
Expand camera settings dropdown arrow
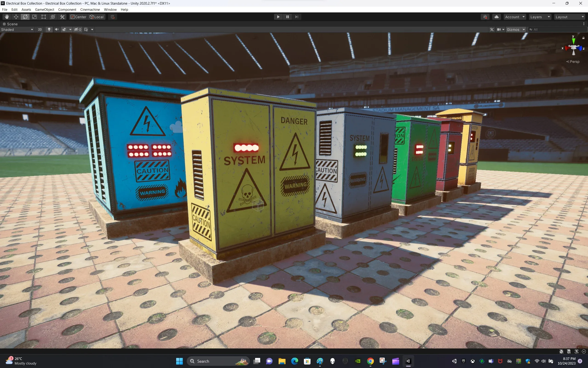pos(503,29)
